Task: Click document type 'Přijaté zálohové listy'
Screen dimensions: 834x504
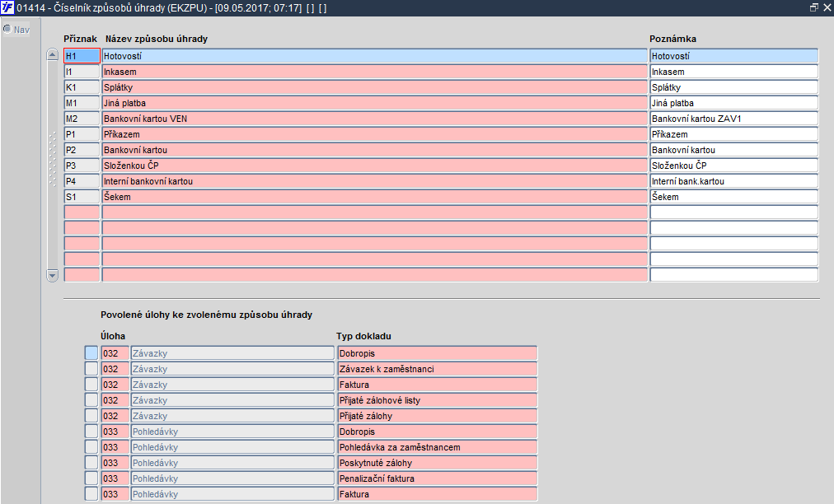Action: pos(438,399)
